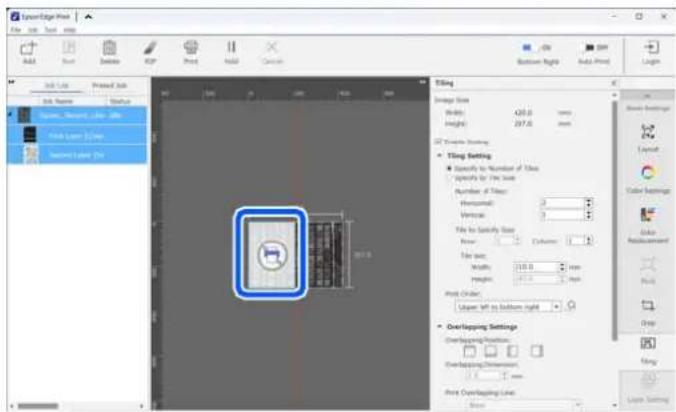676x412 pixels.
Task: Collapse the Overlapping Settings section
Action: [x=439, y=326]
